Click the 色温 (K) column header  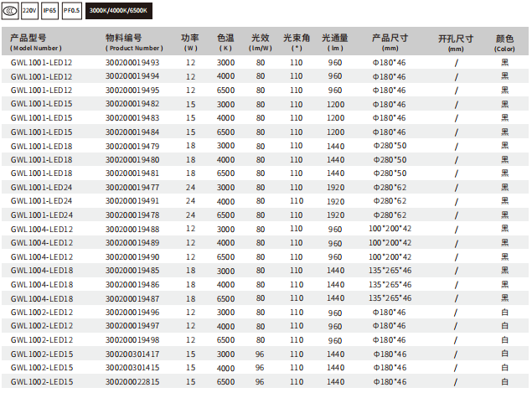225,42
